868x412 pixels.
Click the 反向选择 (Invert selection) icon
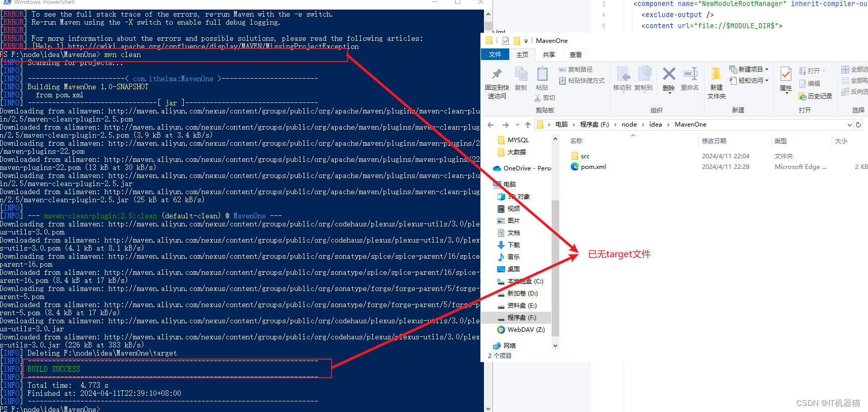[x=845, y=92]
